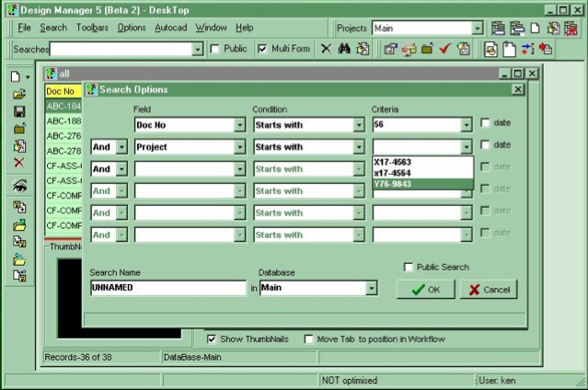Open the Field dropdown set to Doc No

click(x=239, y=125)
